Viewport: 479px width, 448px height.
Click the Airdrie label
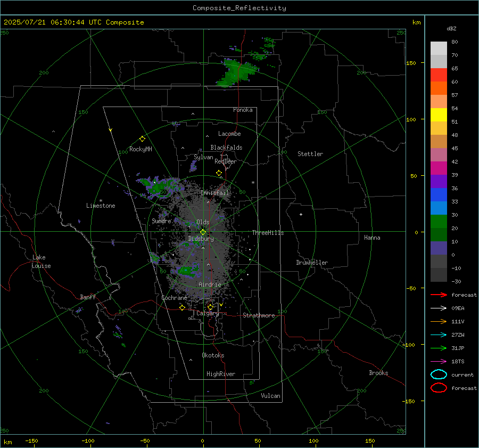[210, 284]
